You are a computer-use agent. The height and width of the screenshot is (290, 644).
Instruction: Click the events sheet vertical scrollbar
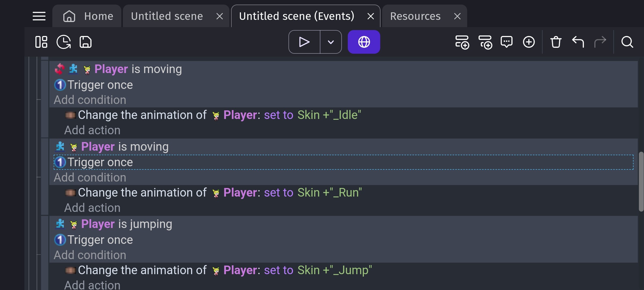click(641, 182)
